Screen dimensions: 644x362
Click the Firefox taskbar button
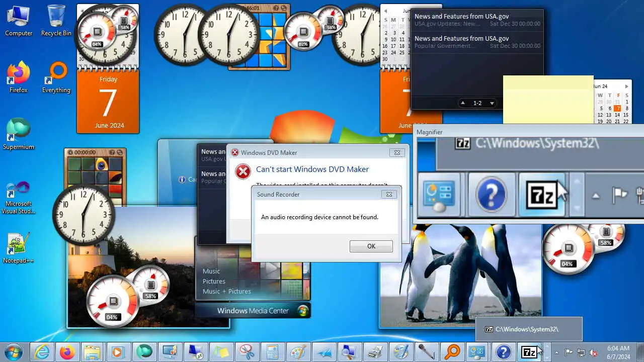67,352
